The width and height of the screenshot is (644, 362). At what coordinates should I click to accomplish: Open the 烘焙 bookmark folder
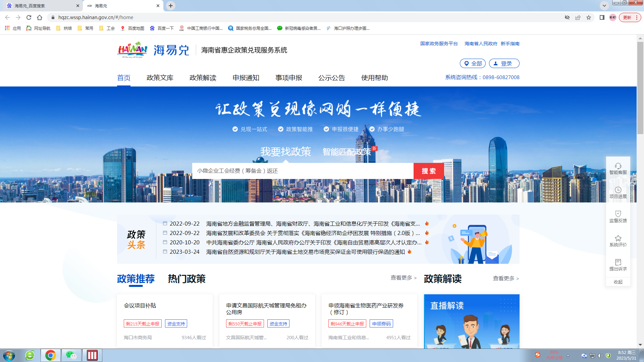(x=64, y=28)
